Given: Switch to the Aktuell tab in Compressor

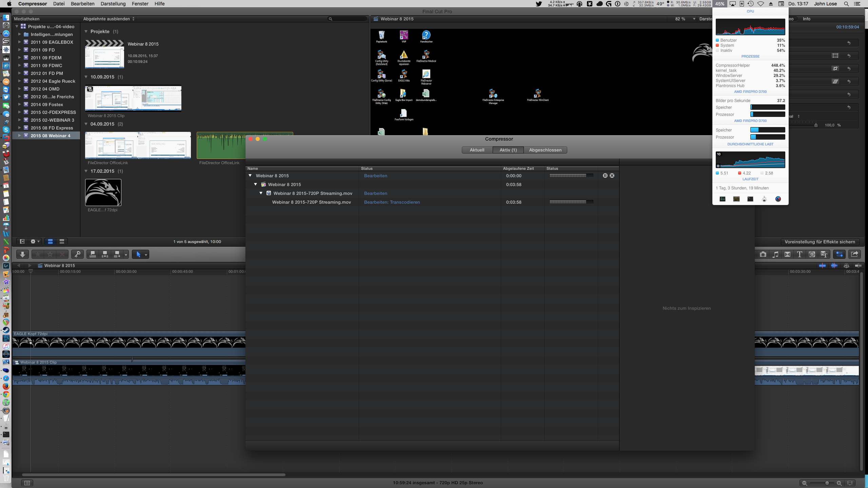Looking at the screenshot, I should [477, 150].
